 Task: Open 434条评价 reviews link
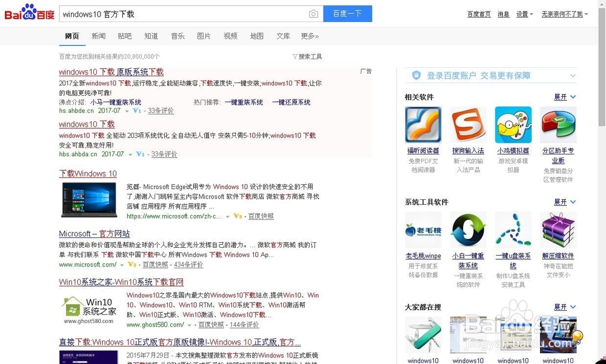pyautogui.click(x=188, y=265)
